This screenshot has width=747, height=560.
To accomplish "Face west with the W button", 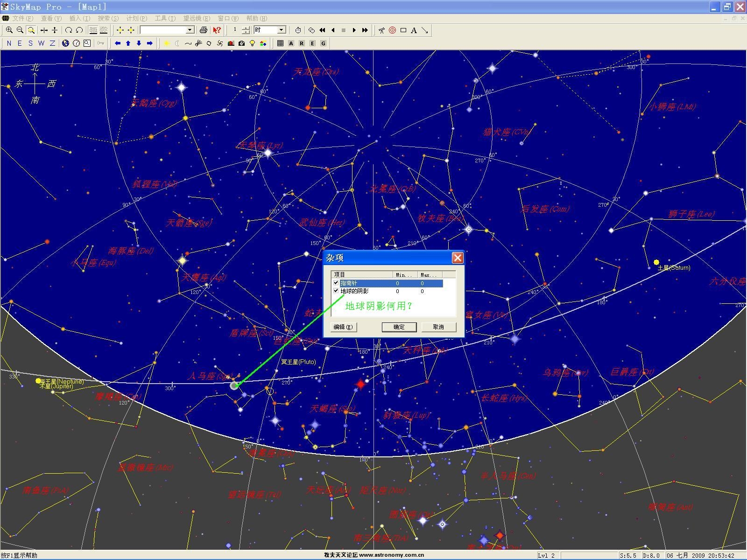I will (x=41, y=43).
